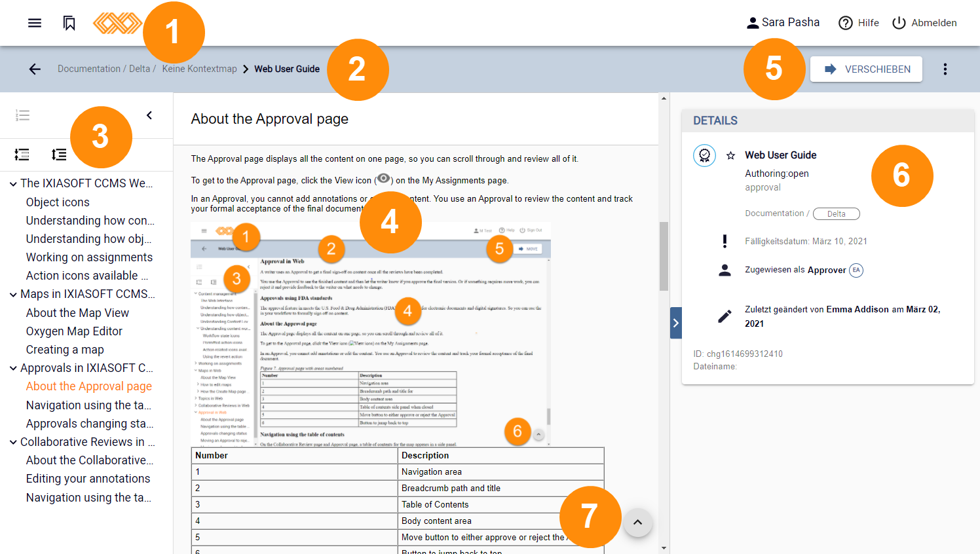Click the content scrollbar up arrow

[664, 98]
